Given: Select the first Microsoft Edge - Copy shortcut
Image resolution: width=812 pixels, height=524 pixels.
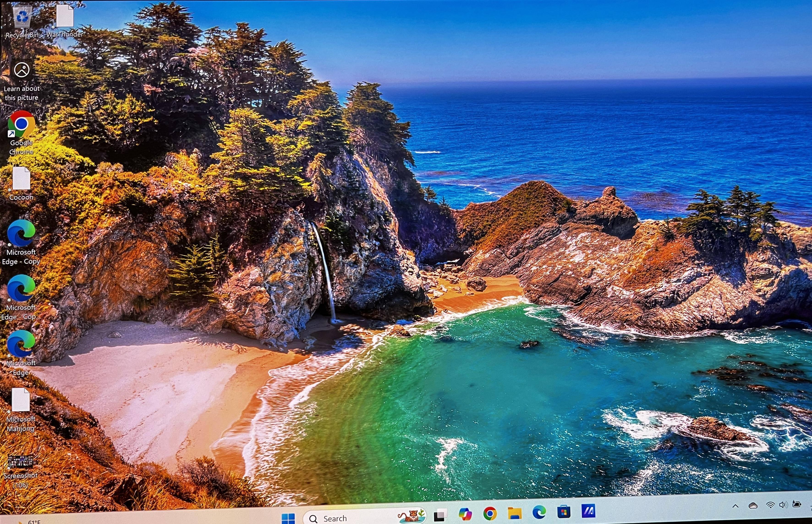Looking at the screenshot, I should tap(21, 233).
